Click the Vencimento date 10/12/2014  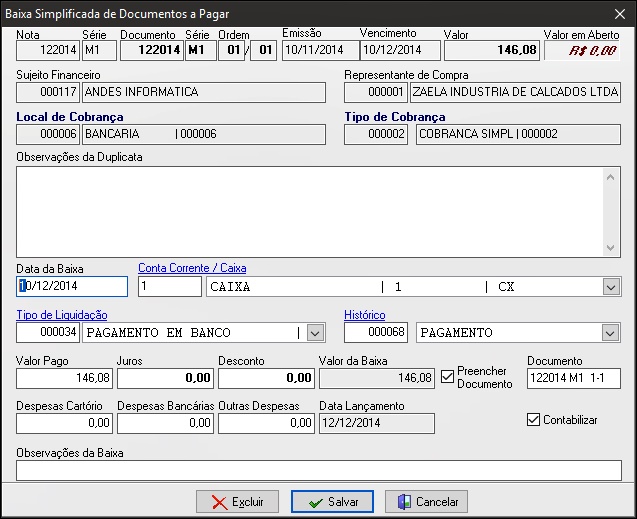pos(400,51)
